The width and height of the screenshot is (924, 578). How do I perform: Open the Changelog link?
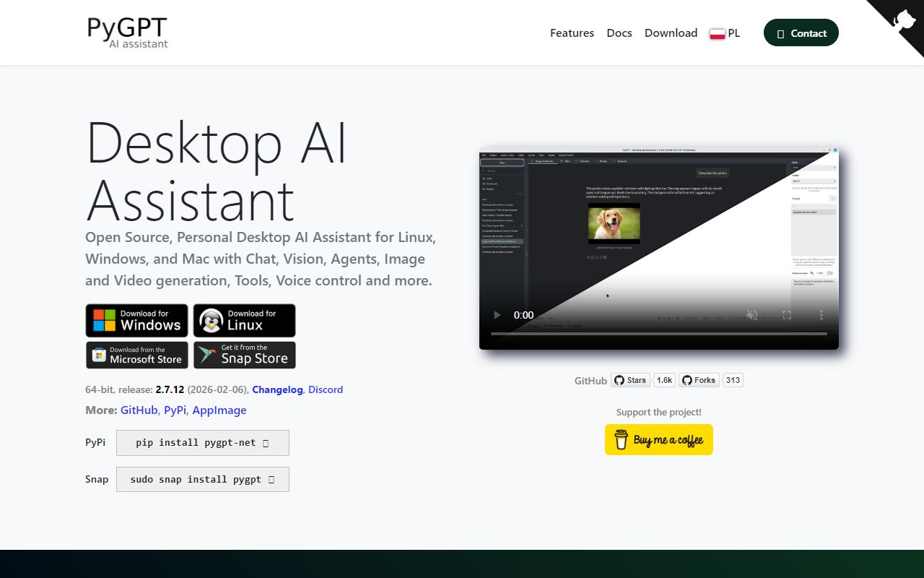coord(277,389)
